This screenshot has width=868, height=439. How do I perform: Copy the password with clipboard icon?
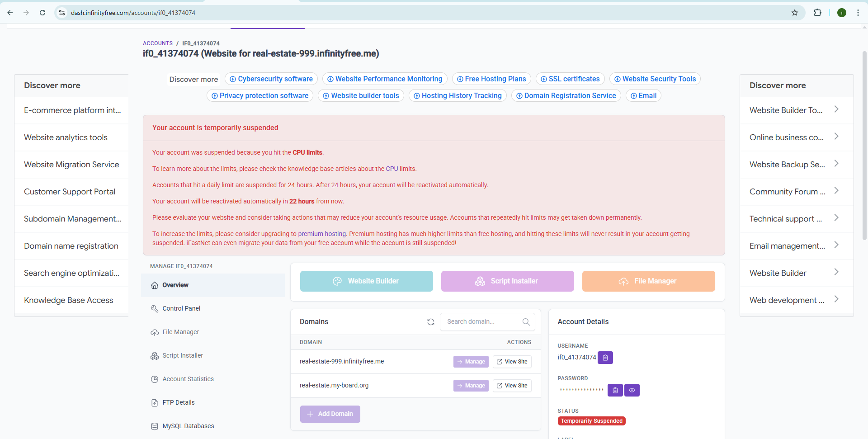click(x=615, y=390)
